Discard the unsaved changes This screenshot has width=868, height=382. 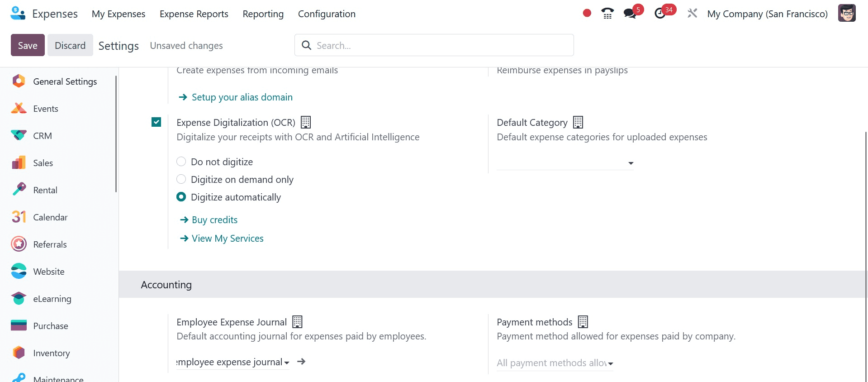[70, 45]
